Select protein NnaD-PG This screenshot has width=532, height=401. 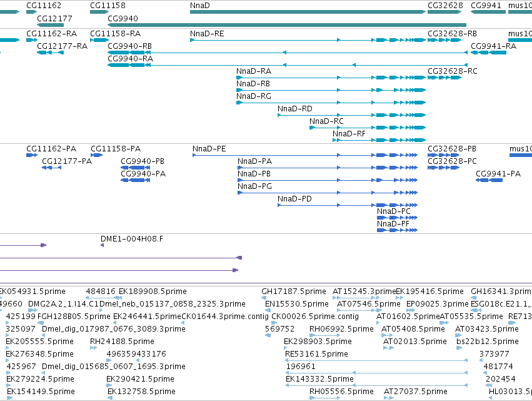(328, 193)
